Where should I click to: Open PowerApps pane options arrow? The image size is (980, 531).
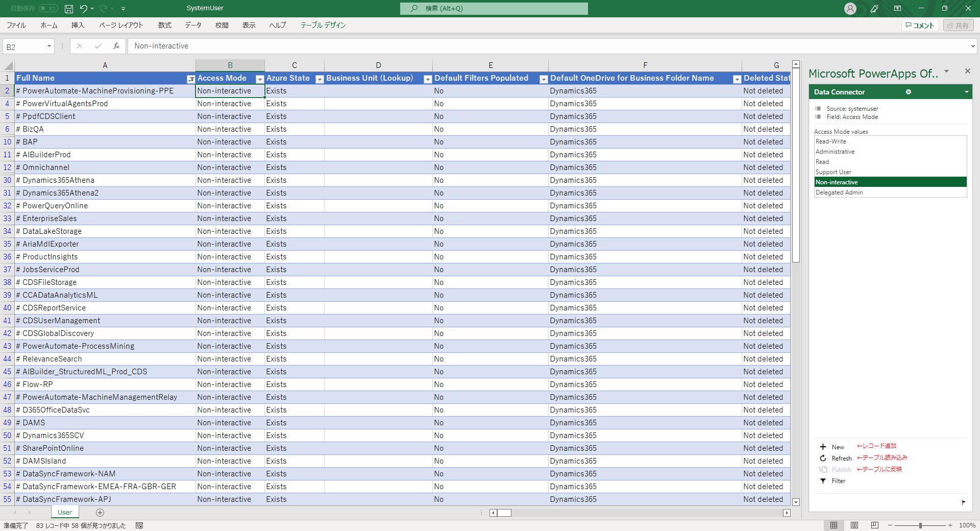point(947,71)
